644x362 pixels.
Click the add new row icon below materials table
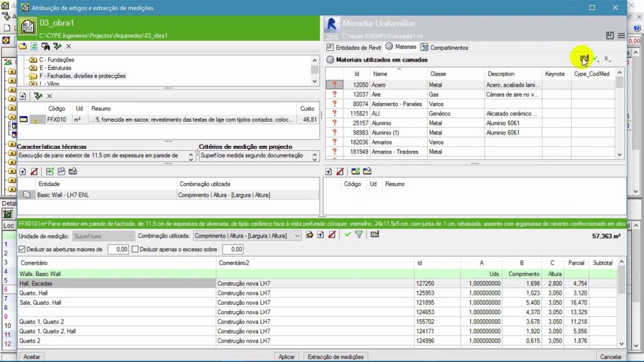click(x=329, y=171)
